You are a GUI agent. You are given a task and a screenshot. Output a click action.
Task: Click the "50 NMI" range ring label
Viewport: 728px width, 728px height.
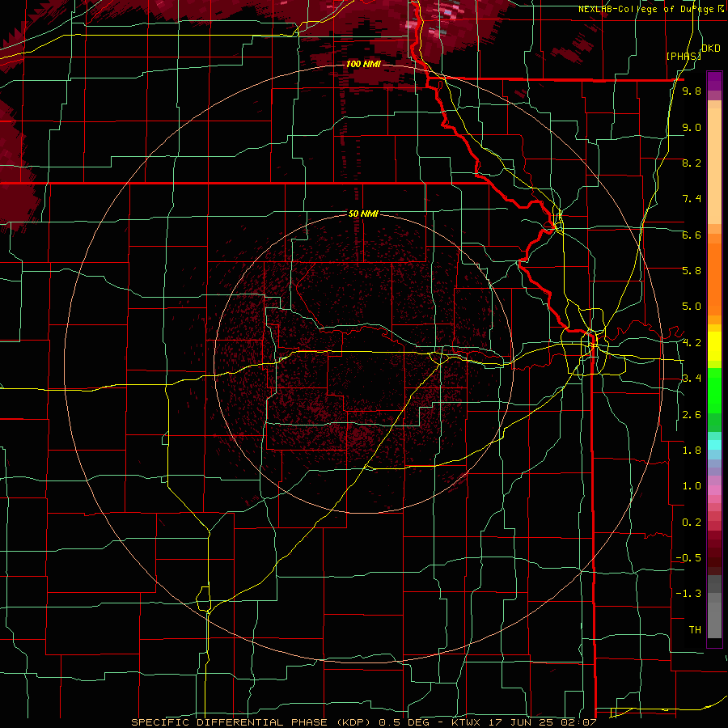pyautogui.click(x=363, y=214)
